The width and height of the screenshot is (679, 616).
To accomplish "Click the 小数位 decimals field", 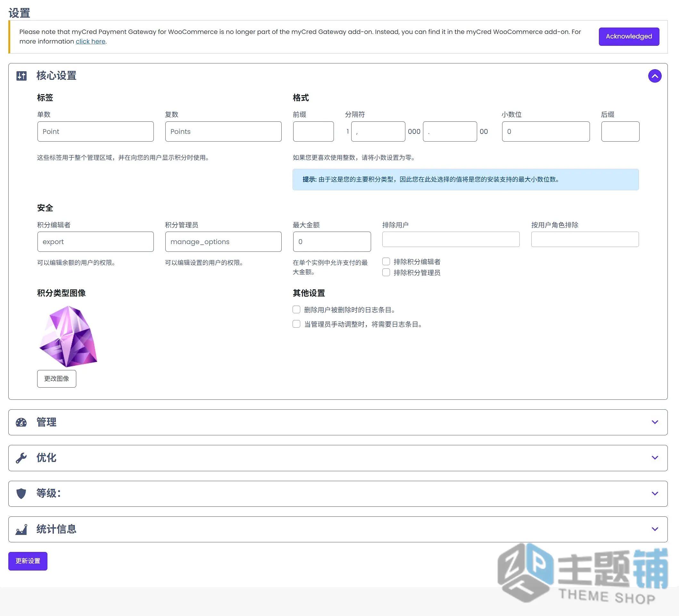I will (546, 132).
